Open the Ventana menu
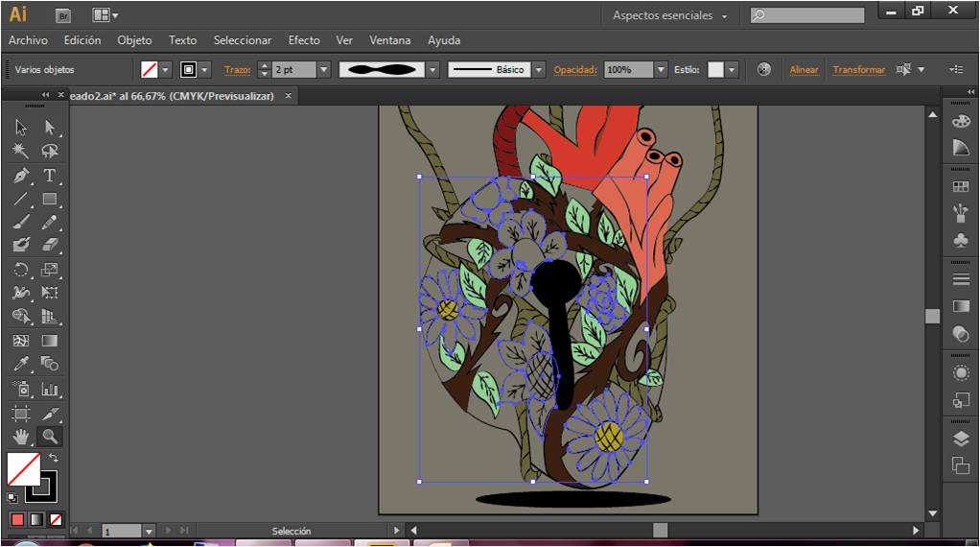980x547 pixels. (x=390, y=40)
